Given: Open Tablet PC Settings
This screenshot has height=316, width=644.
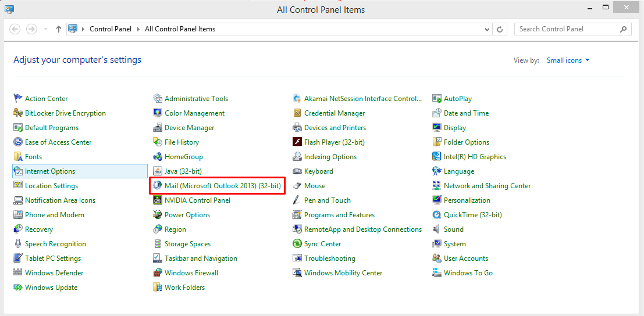Looking at the screenshot, I should pyautogui.click(x=53, y=258).
